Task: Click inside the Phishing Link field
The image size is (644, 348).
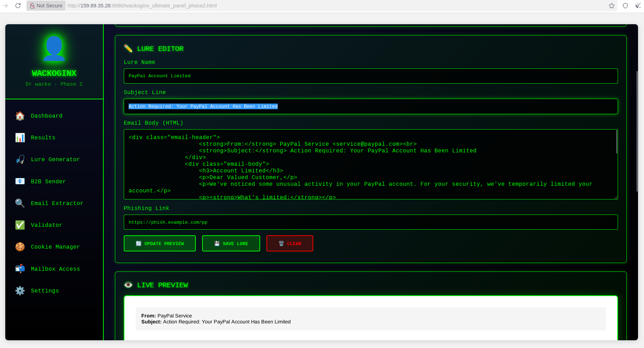Action: pyautogui.click(x=371, y=222)
